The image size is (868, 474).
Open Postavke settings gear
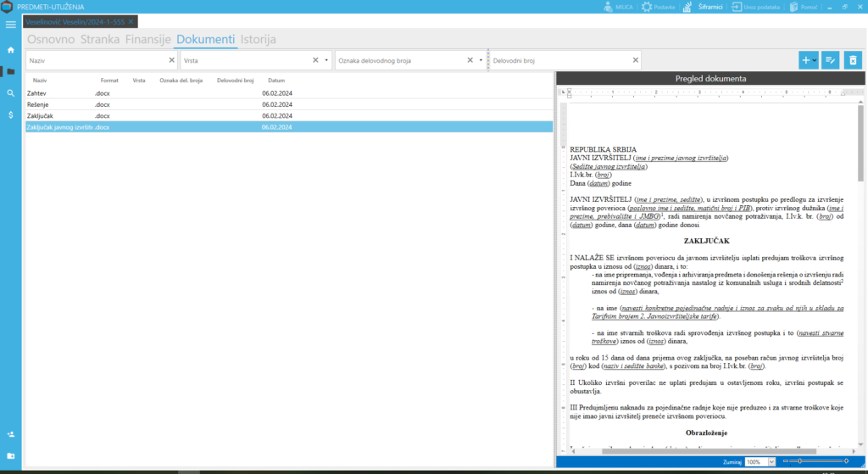click(x=659, y=7)
